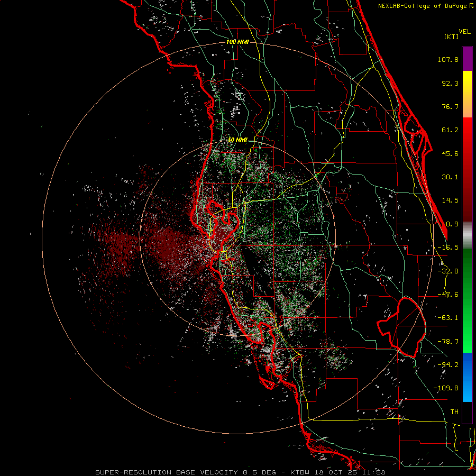Screen dimensions: 476x476
Task: Click the TH legend label
Action: pos(454,412)
